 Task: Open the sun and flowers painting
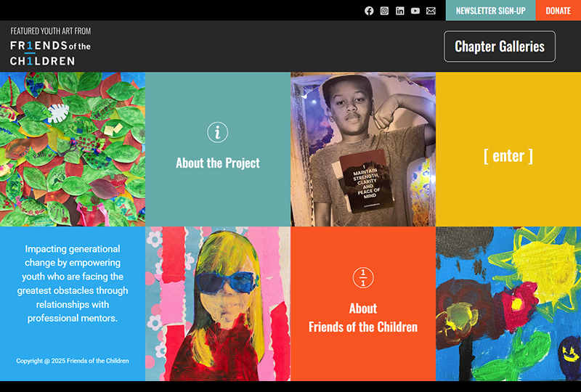(508, 303)
